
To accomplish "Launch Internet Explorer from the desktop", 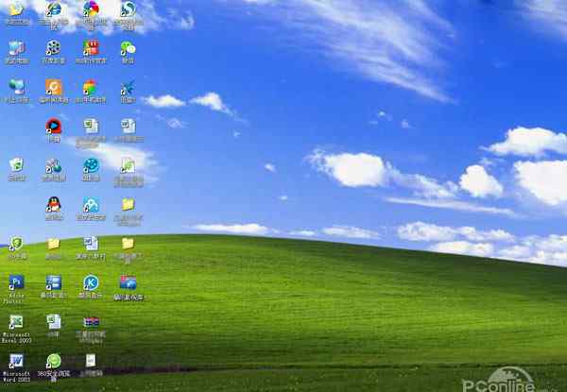I will [54, 9].
